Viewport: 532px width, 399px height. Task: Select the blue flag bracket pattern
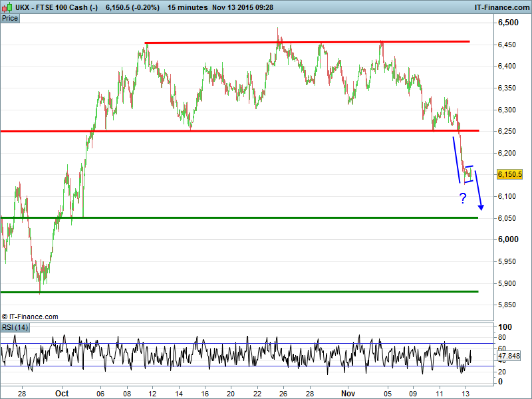(x=469, y=173)
